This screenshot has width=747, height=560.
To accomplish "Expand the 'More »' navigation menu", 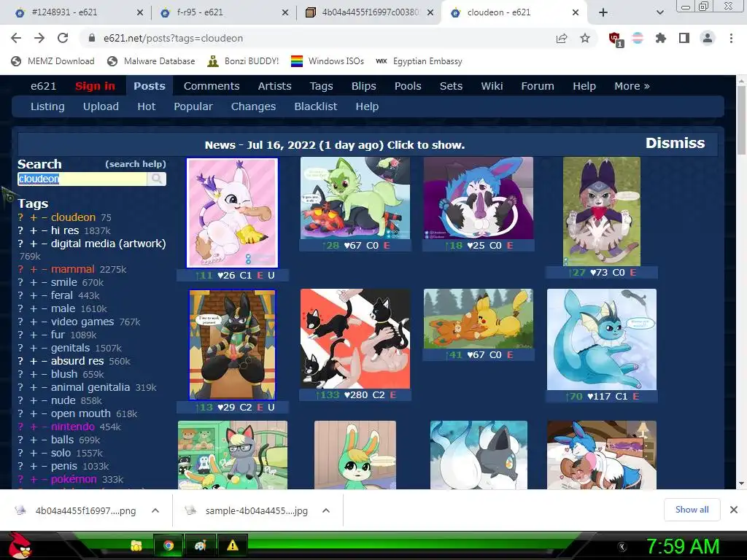I will (x=632, y=86).
